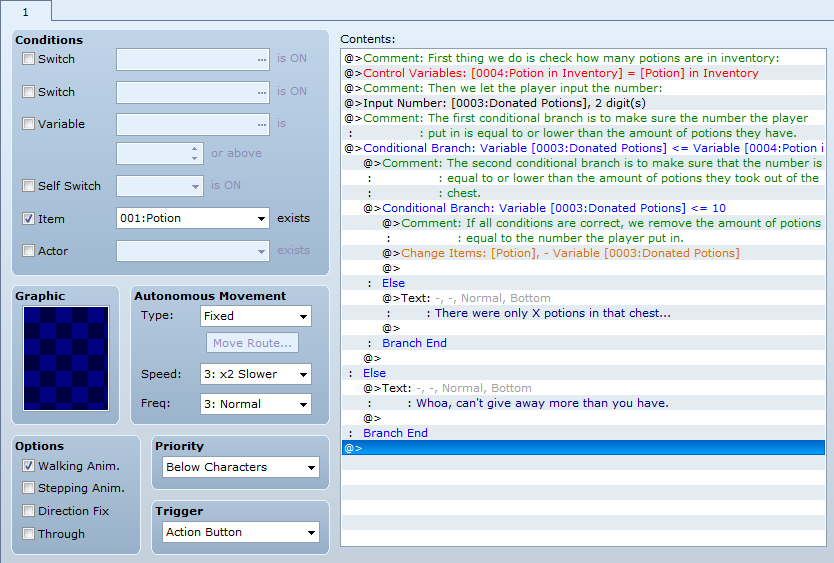The width and height of the screenshot is (834, 563).
Task: Change the Trigger dropdown from Action Button
Action: tap(238, 532)
